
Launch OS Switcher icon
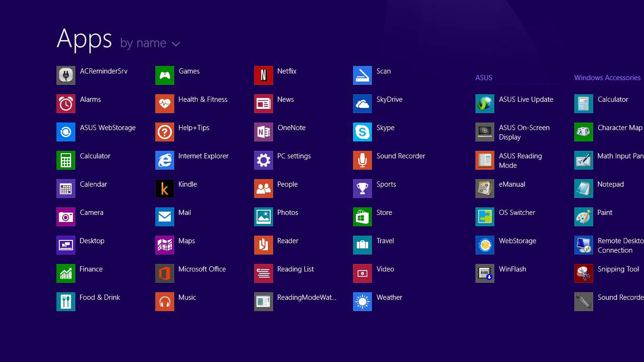point(485,217)
